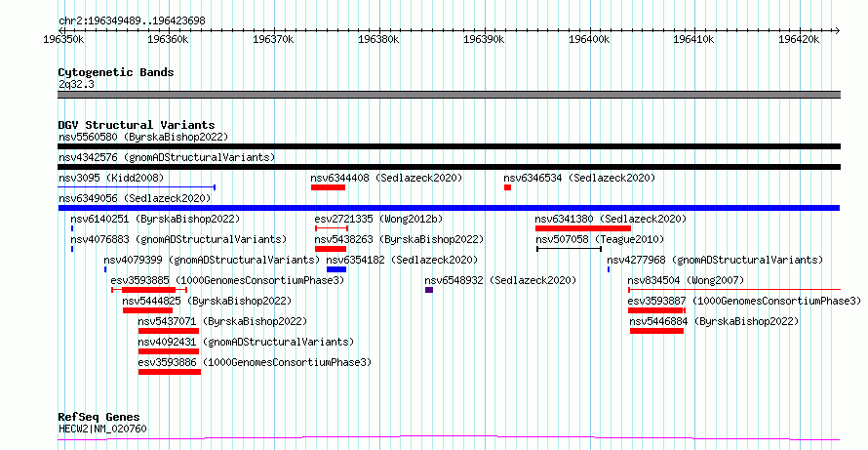Open the nsv4079399 (gnomADStructuralVariants) label
Screen dimensions: 868x450
[x=212, y=260]
